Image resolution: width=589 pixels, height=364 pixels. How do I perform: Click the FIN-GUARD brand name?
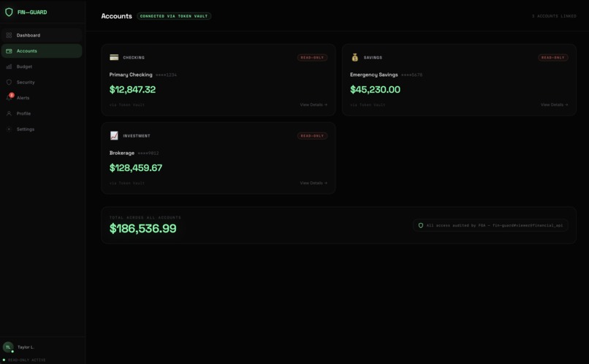(32, 12)
